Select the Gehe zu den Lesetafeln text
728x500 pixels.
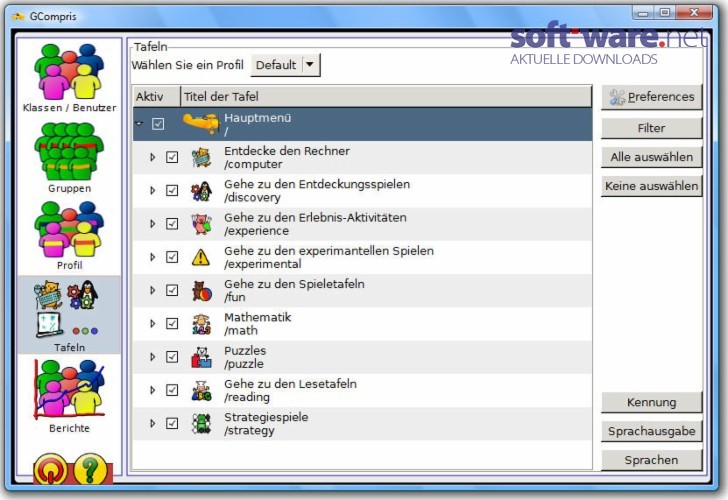pos(291,384)
